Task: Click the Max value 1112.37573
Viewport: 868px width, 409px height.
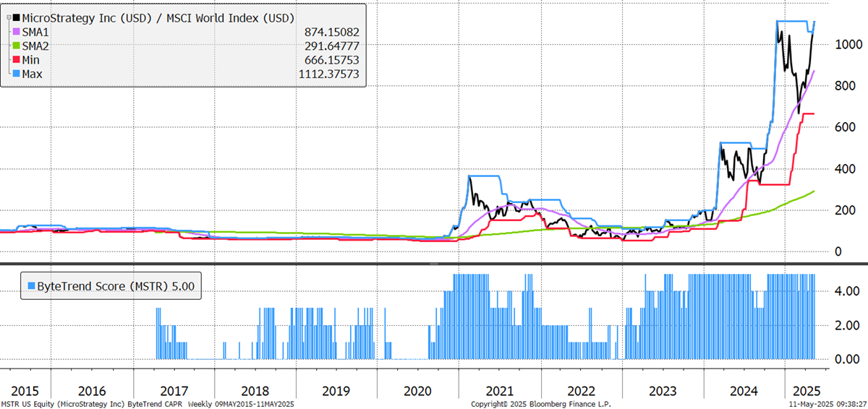Action: tap(328, 74)
